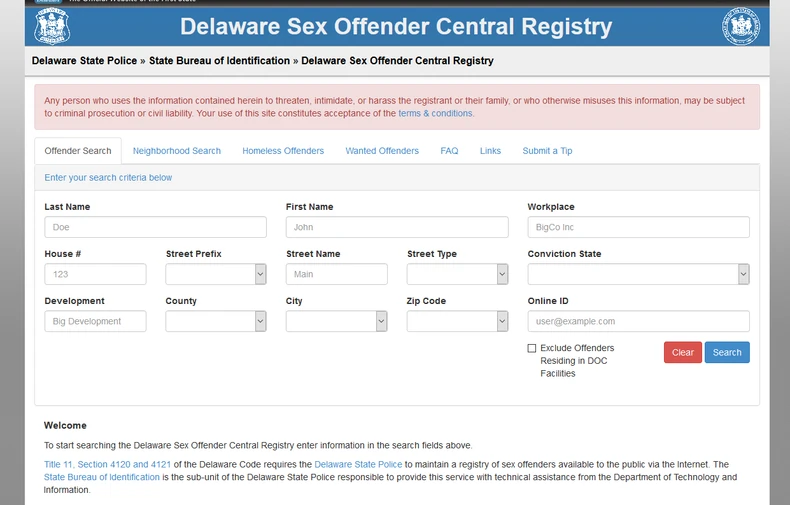Expand the Conviction State dropdown
This screenshot has height=505, width=790.
pos(638,274)
